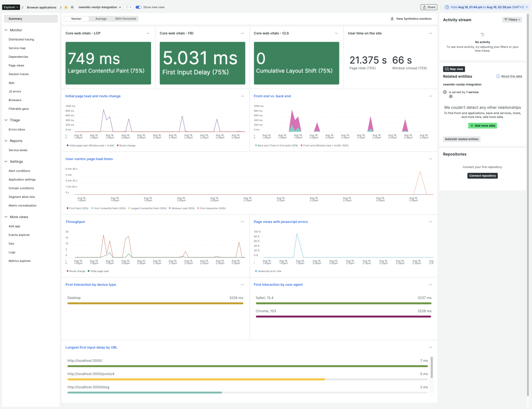Image resolution: width=532 pixels, height=409 pixels.
Task: Click the Connect repository button
Action: (482, 176)
